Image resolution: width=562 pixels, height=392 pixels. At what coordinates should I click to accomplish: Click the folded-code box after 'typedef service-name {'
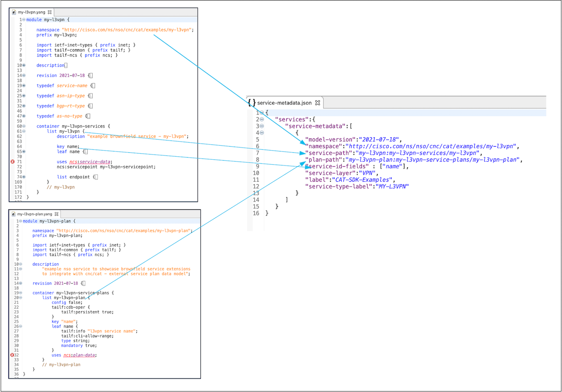pyautogui.click(x=94, y=86)
